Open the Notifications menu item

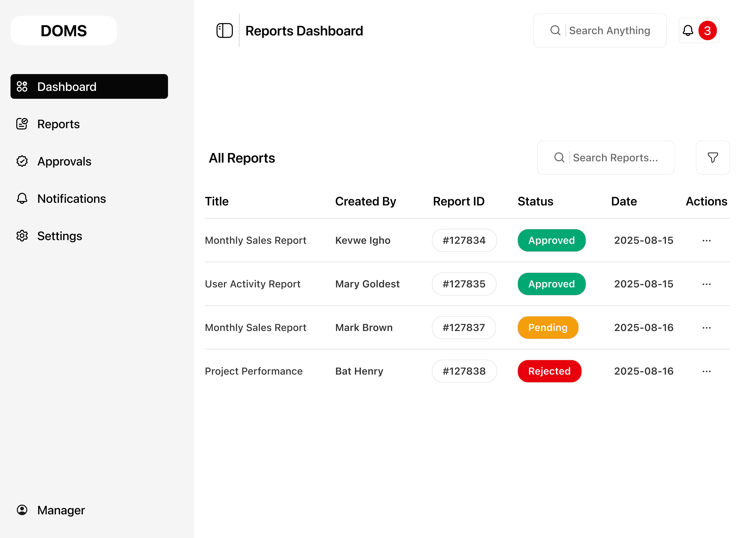72,199
